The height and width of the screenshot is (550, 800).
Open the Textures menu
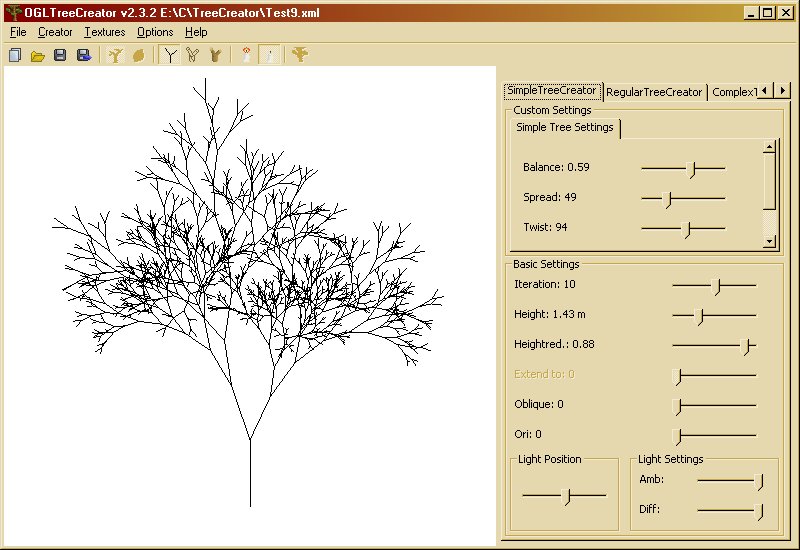click(104, 32)
